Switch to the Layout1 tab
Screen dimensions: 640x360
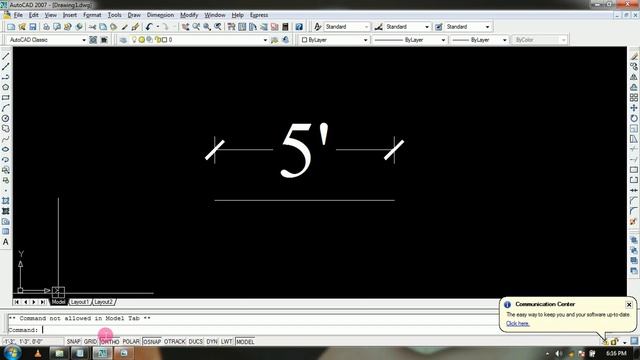[79, 302]
